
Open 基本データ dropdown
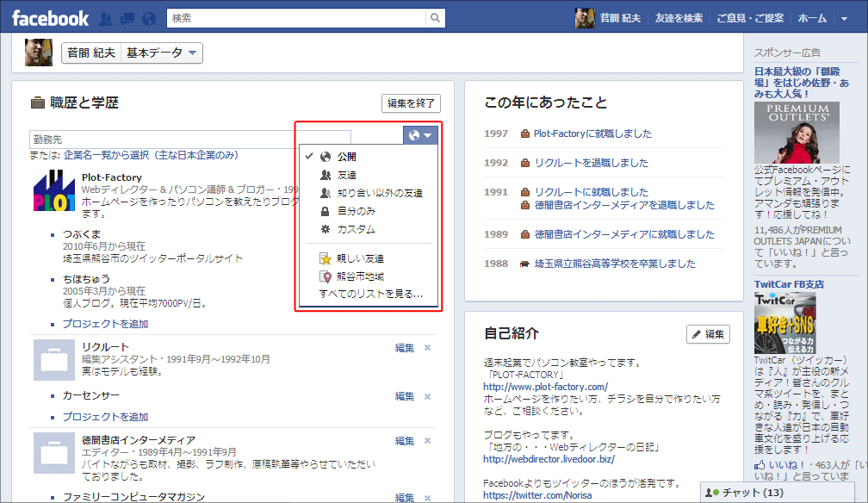coord(161,53)
